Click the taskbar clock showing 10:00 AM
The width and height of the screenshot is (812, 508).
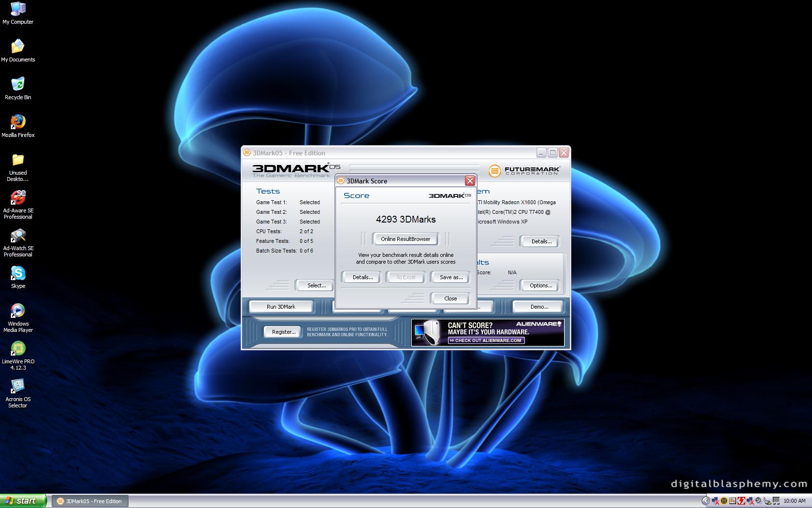click(795, 501)
